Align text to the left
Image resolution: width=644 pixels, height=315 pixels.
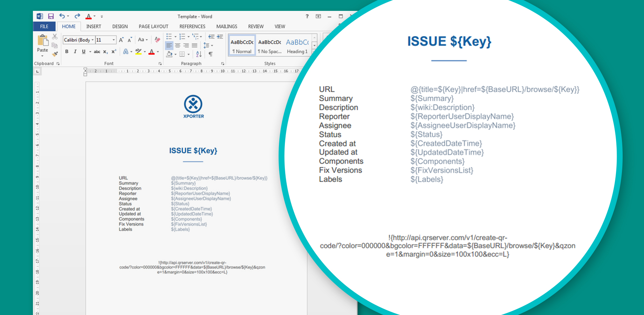point(169,45)
